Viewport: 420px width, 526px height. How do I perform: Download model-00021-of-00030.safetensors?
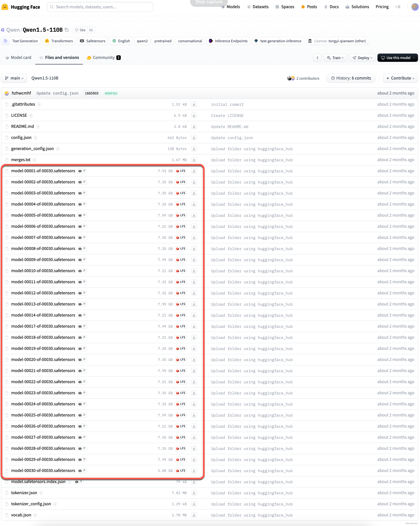pos(194,371)
